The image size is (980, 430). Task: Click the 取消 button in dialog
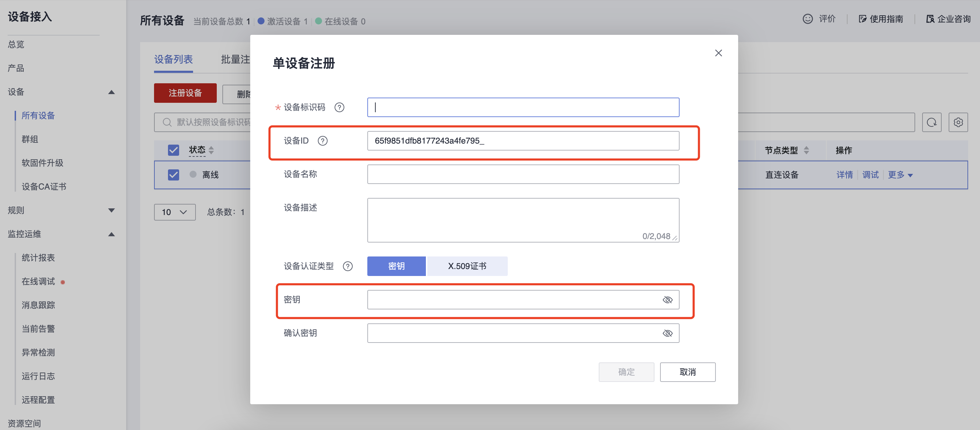[688, 372]
